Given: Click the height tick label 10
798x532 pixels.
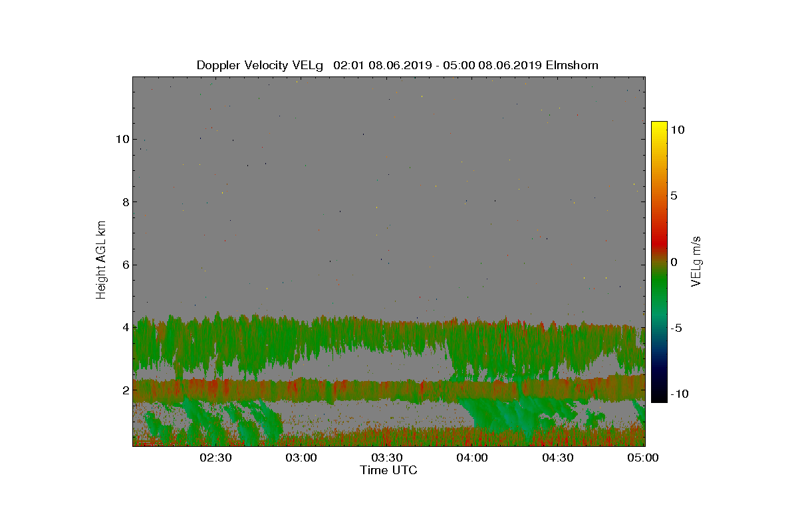Looking at the screenshot, I should [122, 139].
